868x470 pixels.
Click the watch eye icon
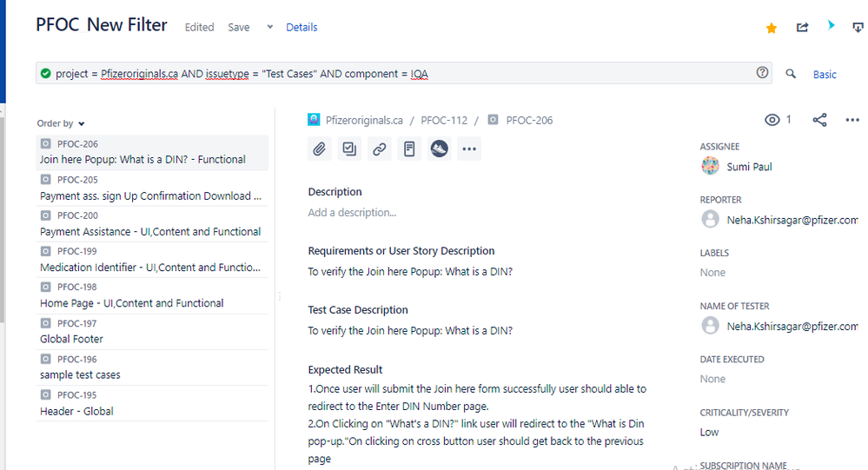(x=772, y=120)
